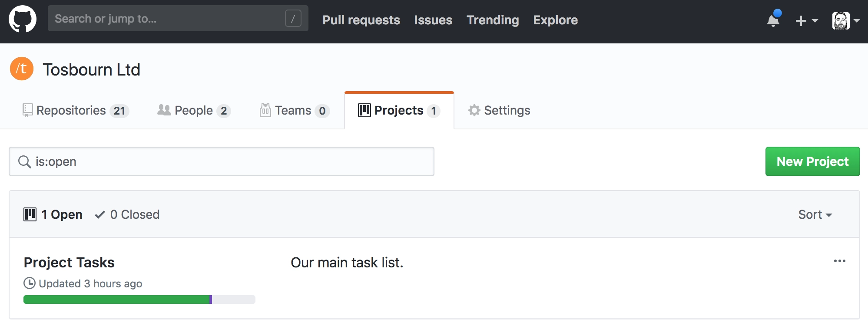Click the magnifier icon in filter box
868x329 pixels.
point(24,161)
